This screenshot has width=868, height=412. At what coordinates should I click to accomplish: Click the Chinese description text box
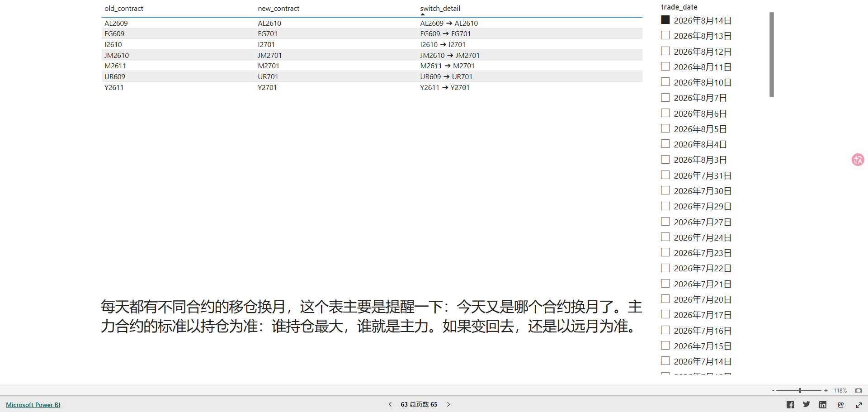[371, 316]
